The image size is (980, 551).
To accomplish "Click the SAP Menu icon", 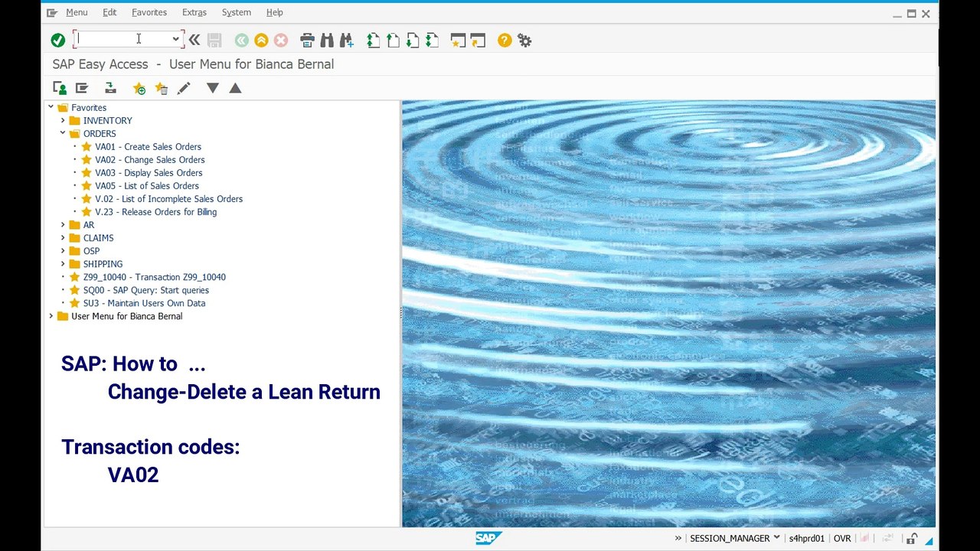I will pos(82,88).
